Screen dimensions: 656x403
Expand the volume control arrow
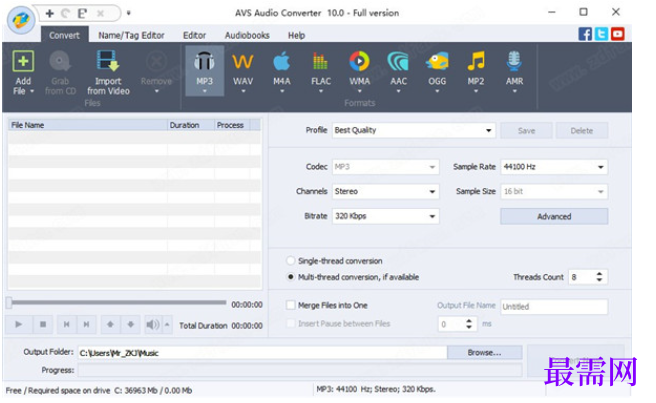coord(167,324)
